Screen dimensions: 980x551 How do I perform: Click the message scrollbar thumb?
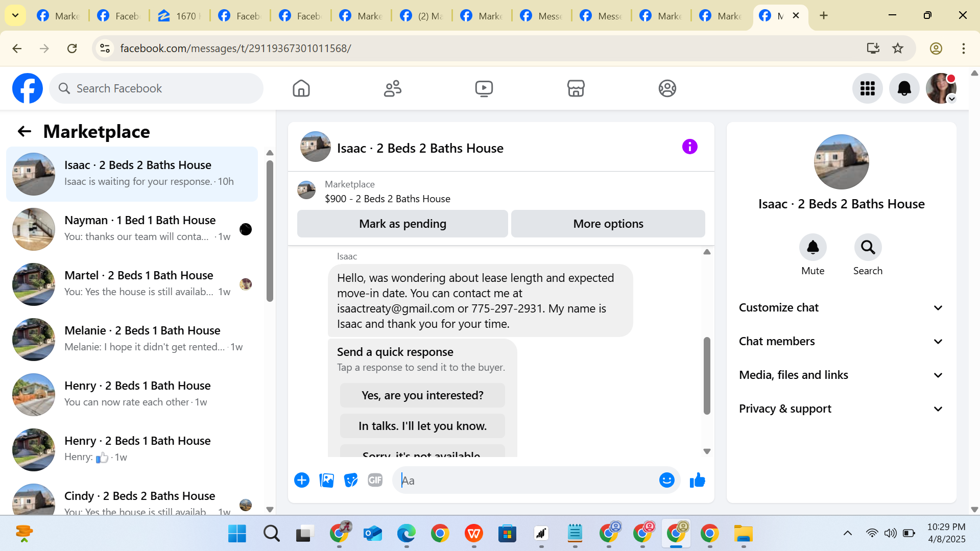(707, 375)
